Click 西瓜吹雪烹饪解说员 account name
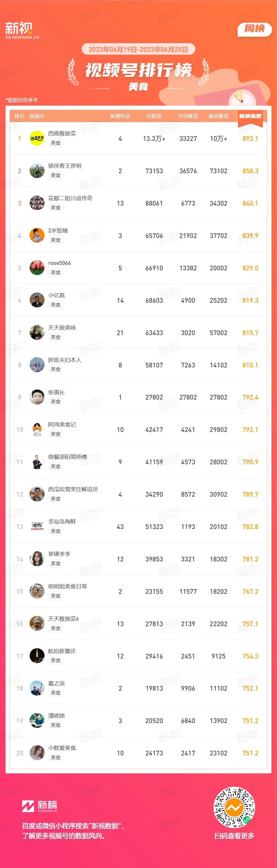The width and height of the screenshot is (277, 868). pyautogui.click(x=73, y=489)
